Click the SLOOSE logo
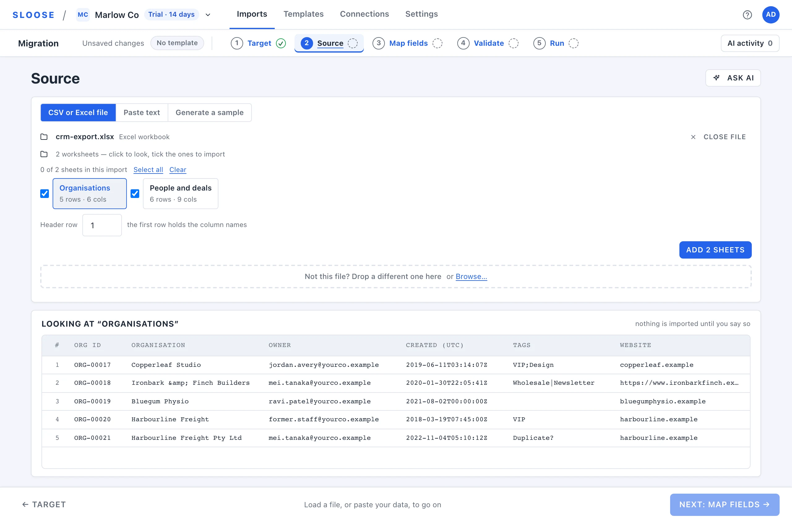792x532 pixels. pos(33,15)
